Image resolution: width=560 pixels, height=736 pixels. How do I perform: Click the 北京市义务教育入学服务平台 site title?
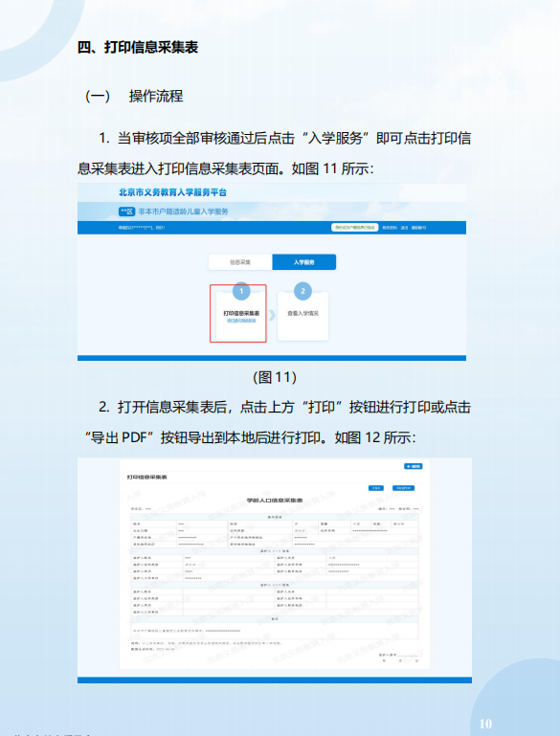172,192
